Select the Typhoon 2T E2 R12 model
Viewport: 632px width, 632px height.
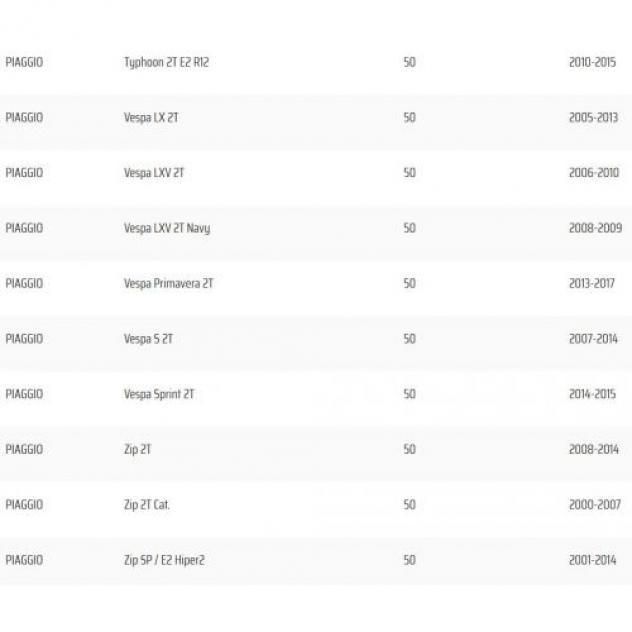[166, 63]
